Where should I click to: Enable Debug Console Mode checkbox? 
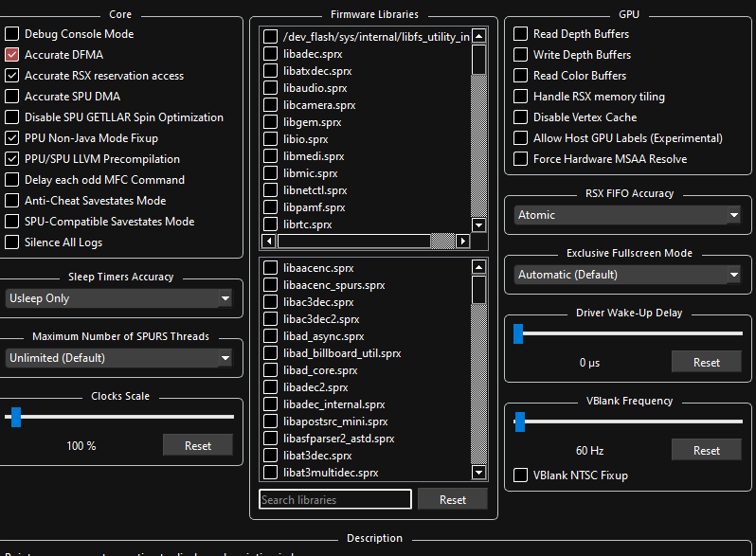[12, 34]
